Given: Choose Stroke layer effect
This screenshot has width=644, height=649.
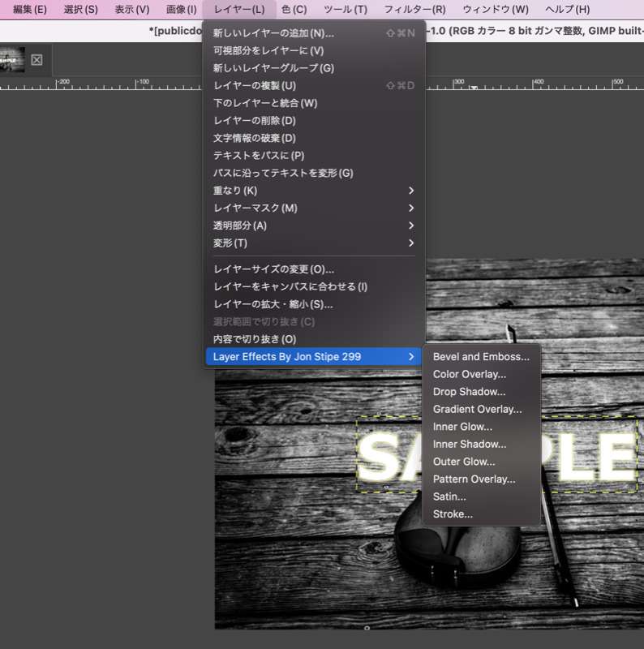Looking at the screenshot, I should (453, 514).
